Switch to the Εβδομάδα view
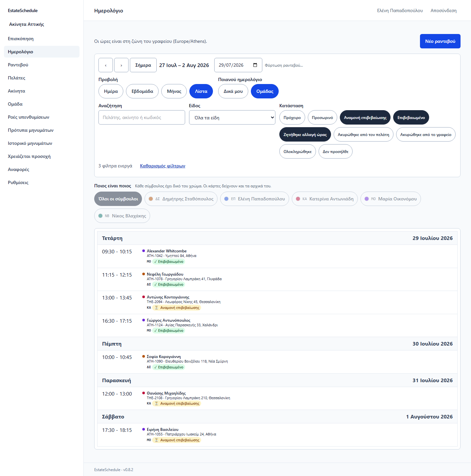This screenshot has width=471, height=476. (142, 91)
